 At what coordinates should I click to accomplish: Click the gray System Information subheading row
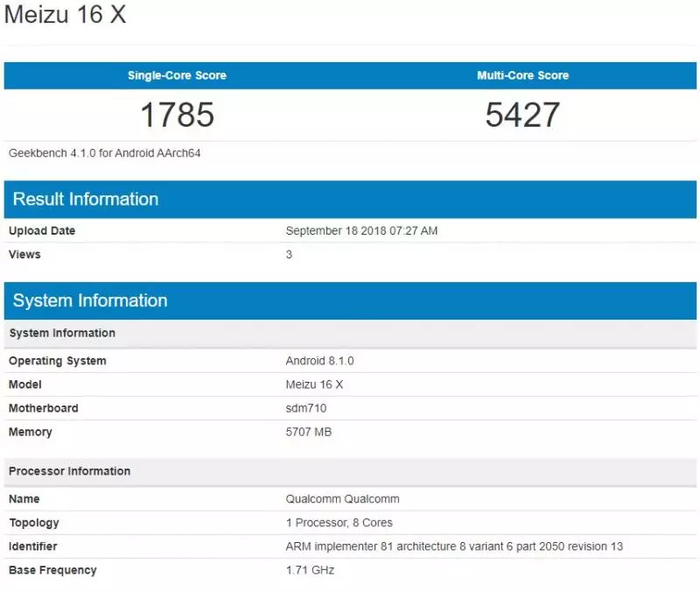click(350, 334)
